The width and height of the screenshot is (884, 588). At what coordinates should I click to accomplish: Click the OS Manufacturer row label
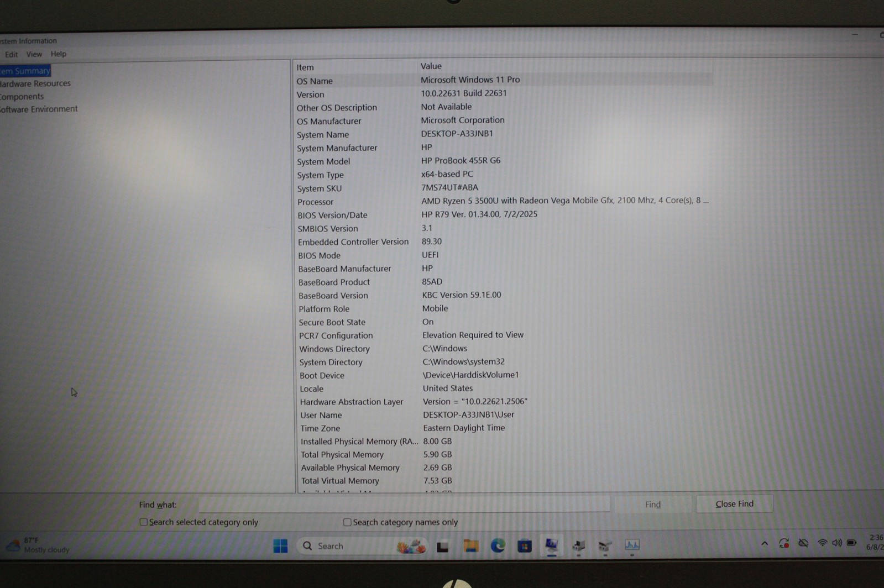pos(329,121)
